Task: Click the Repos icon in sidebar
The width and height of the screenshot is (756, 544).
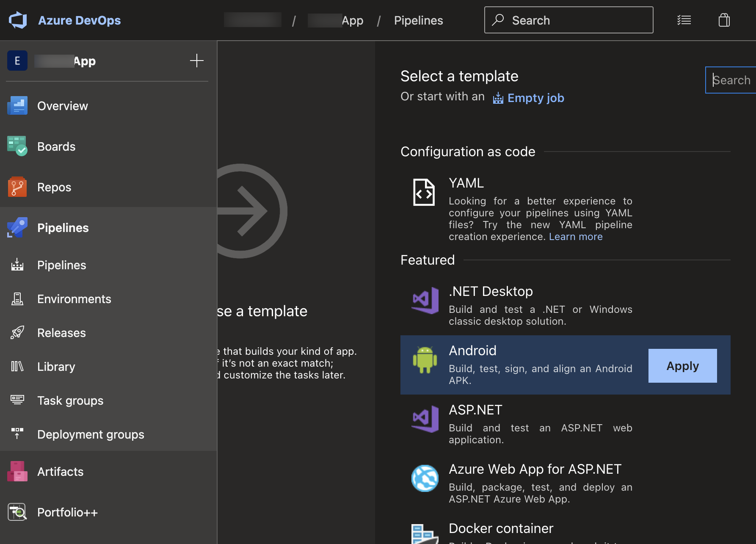Action: 17,187
